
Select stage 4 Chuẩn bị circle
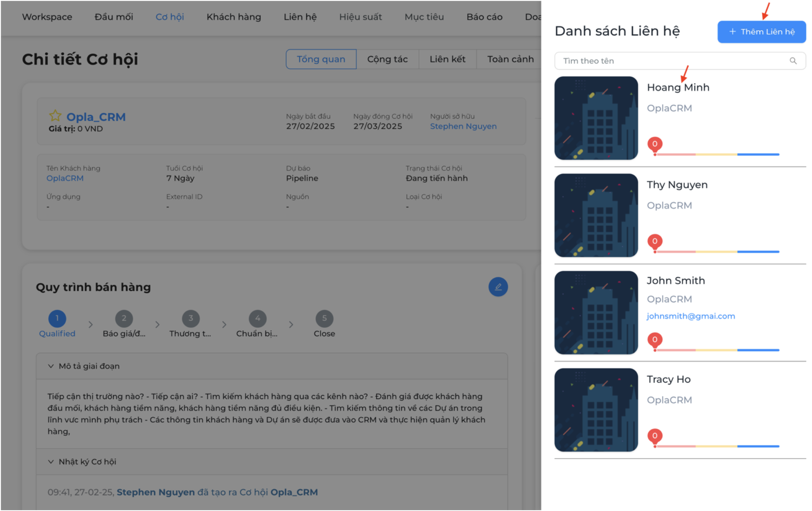pos(257,318)
